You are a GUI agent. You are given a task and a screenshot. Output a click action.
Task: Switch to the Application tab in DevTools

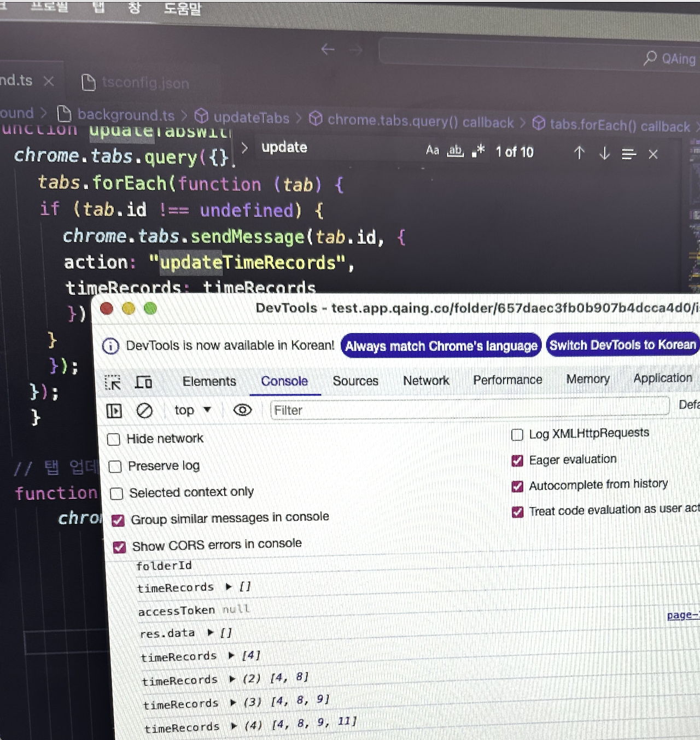coord(663,378)
